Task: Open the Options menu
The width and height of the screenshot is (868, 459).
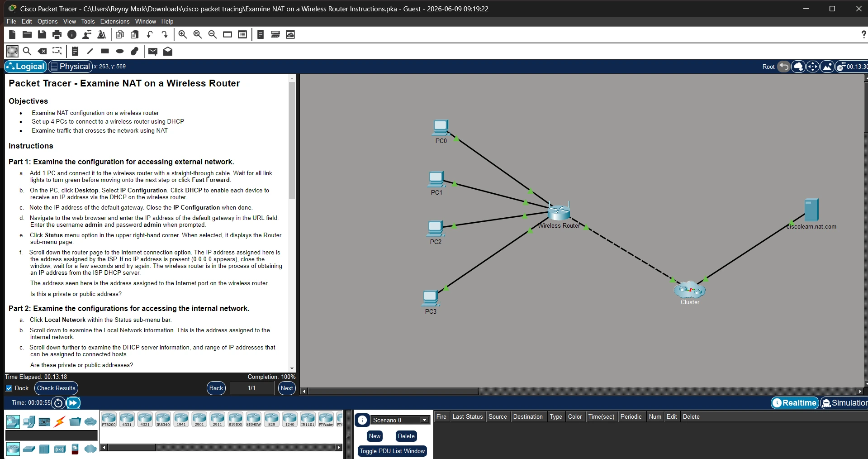Action: (47, 21)
